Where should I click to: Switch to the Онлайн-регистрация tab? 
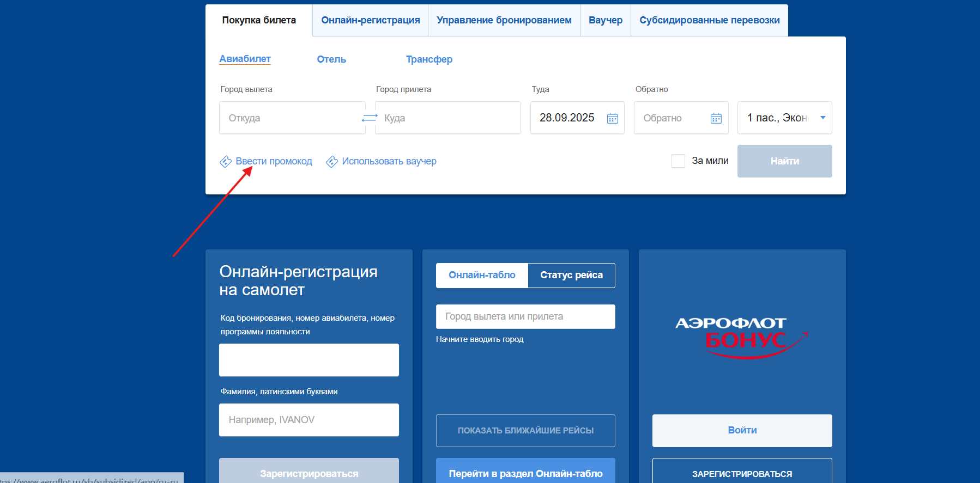point(370,20)
